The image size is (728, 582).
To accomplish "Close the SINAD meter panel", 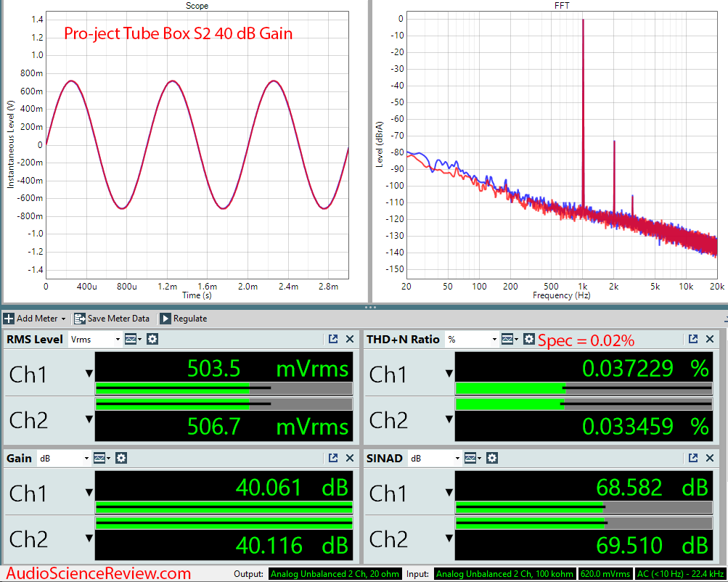I will click(x=710, y=458).
